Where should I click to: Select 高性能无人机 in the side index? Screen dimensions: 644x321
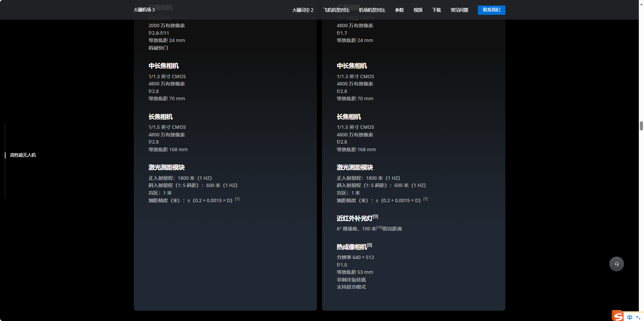pos(23,155)
